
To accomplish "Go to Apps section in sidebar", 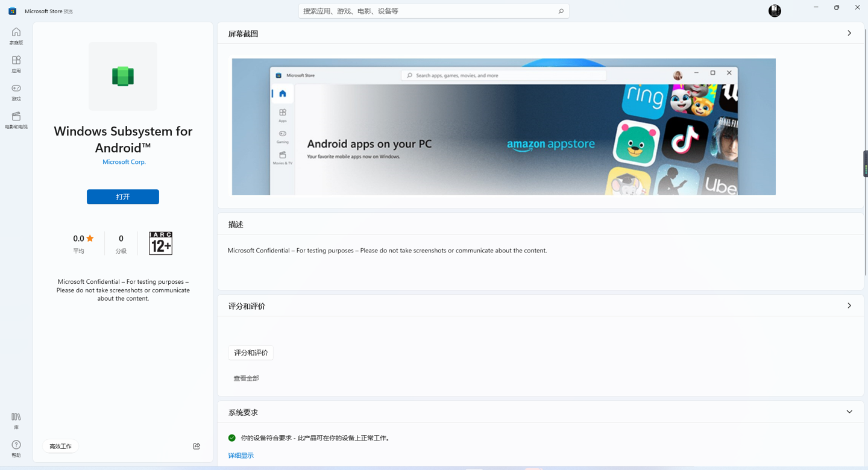I will tap(16, 60).
